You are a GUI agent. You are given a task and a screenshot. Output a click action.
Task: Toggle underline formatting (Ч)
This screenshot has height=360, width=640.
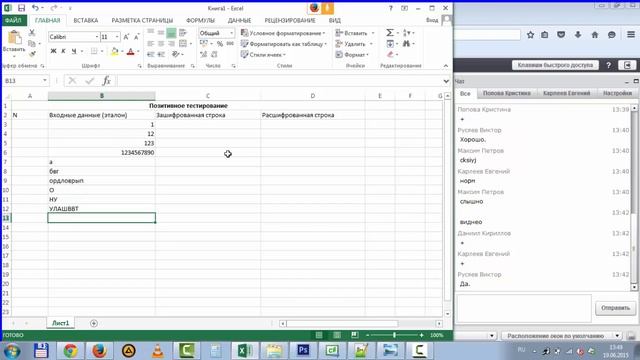pyautogui.click(x=74, y=51)
